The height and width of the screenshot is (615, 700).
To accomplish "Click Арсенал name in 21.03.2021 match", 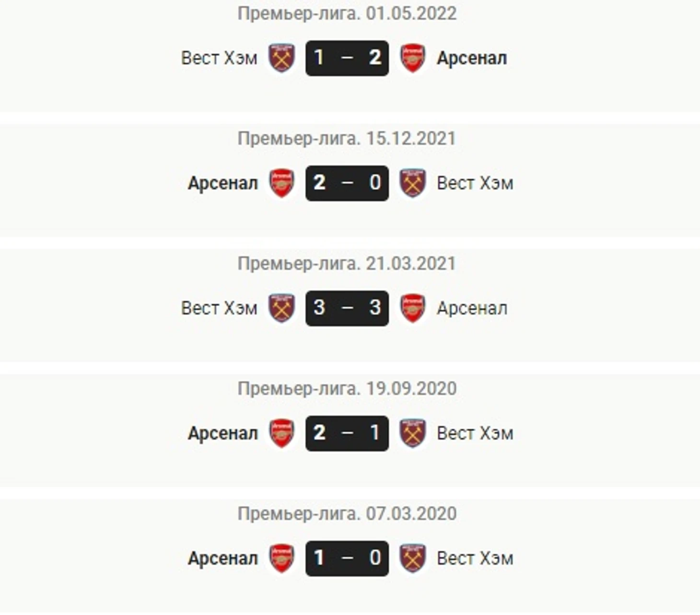I will click(472, 309).
